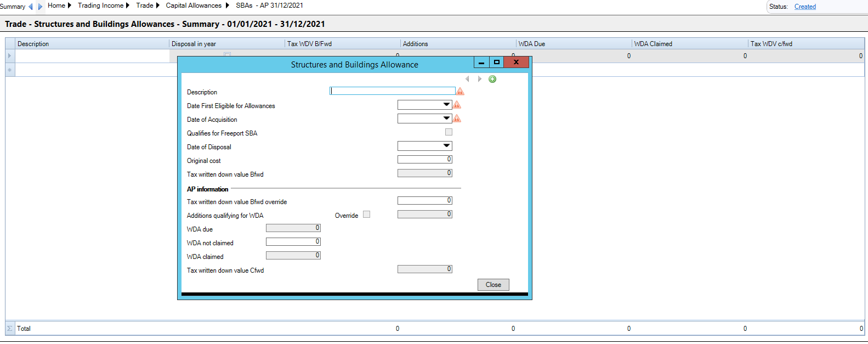
Task: Click warning icon beside Date of Acquisition
Action: point(457,119)
